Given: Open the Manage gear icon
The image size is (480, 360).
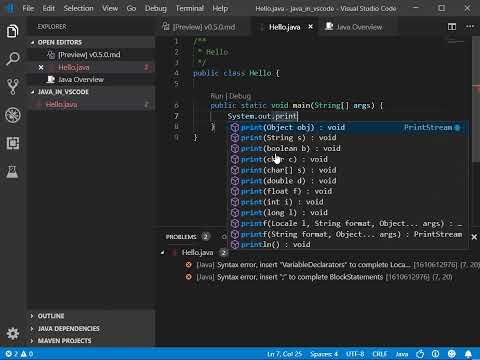Looking at the screenshot, I should point(13,333).
